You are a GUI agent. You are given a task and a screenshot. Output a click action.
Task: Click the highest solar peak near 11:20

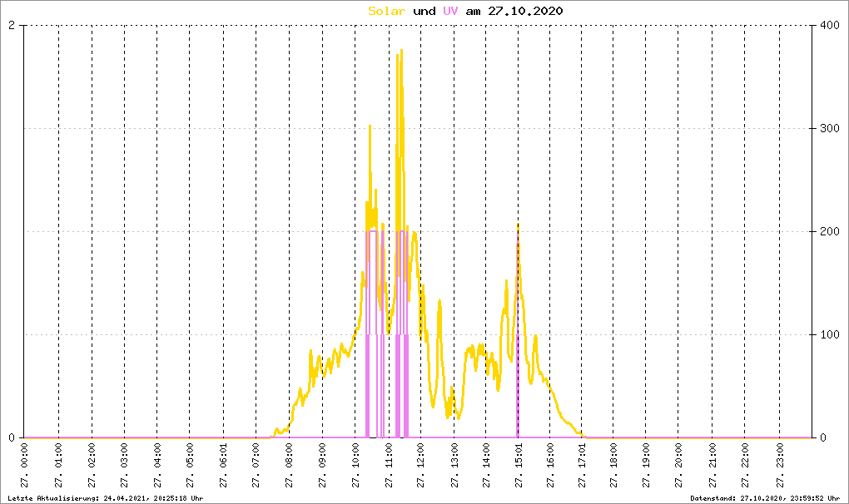(401, 50)
